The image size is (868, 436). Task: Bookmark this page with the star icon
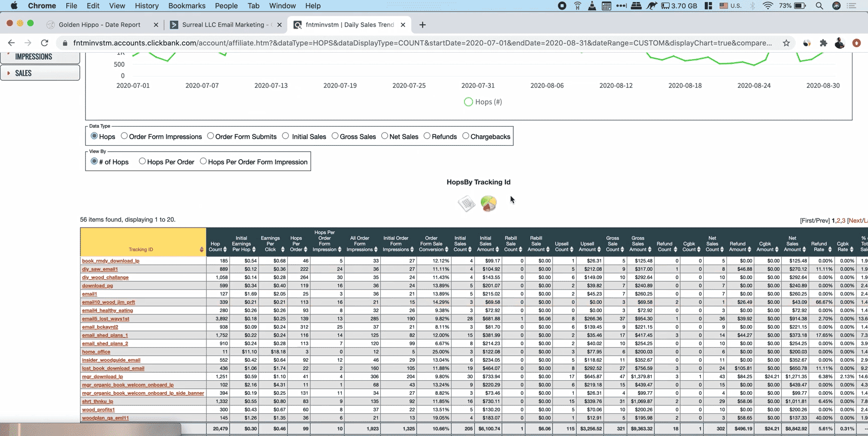(x=786, y=43)
